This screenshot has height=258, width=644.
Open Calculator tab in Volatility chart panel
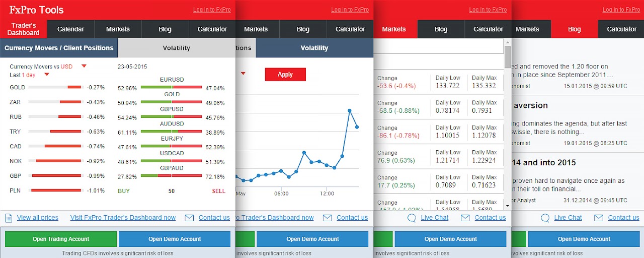coord(350,29)
